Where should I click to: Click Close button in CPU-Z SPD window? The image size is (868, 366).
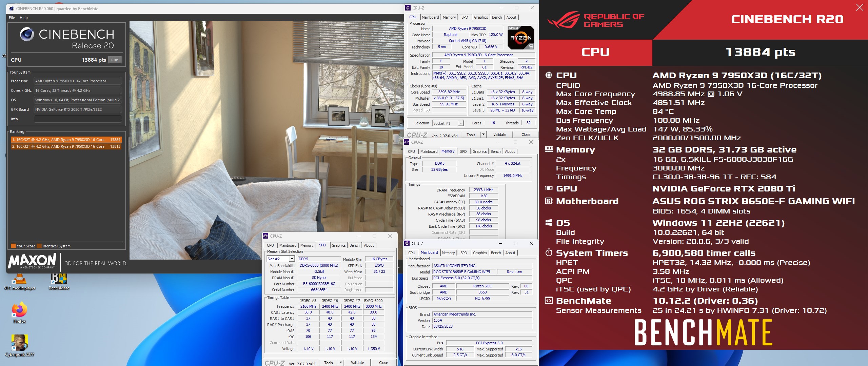(383, 363)
